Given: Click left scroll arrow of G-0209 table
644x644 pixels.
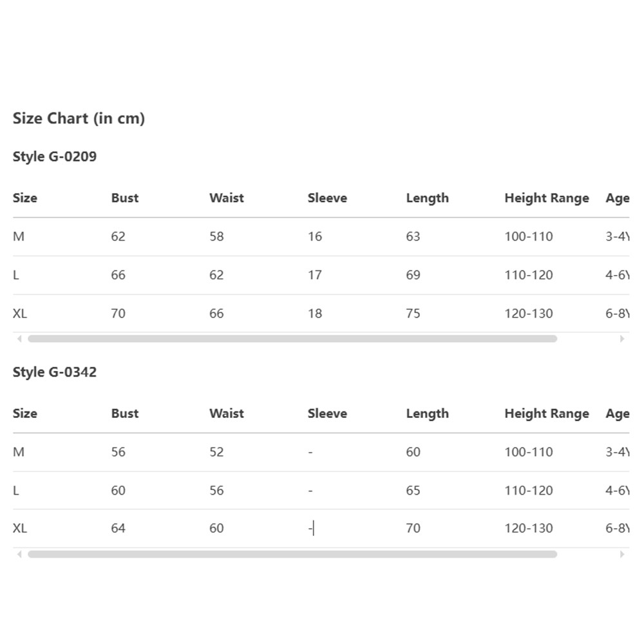Looking at the screenshot, I should pyautogui.click(x=19, y=339).
